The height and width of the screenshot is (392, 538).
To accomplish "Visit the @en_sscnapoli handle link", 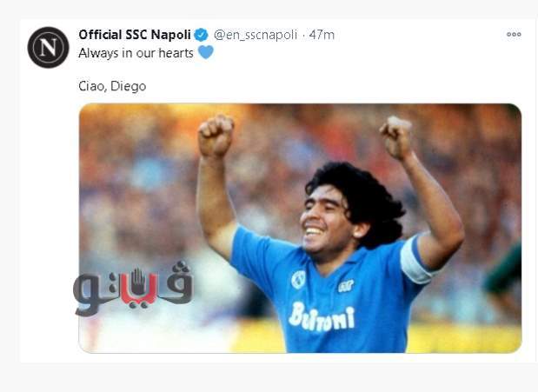I will [x=256, y=35].
